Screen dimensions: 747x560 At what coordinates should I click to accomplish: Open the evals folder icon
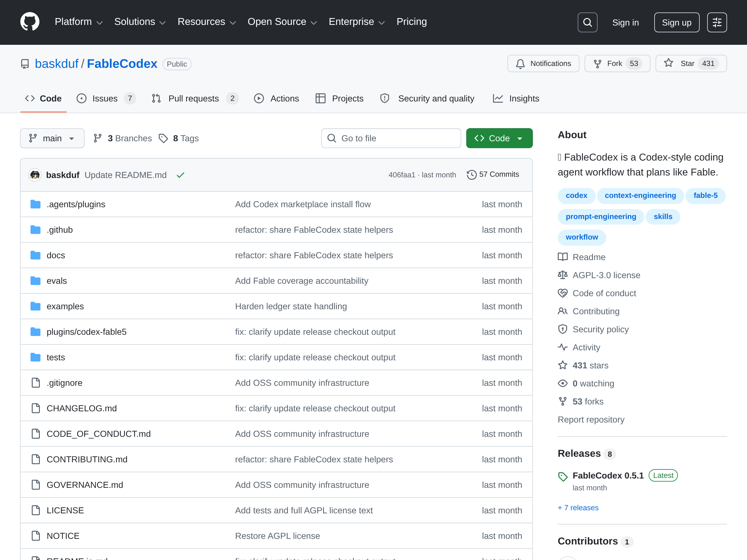click(35, 281)
